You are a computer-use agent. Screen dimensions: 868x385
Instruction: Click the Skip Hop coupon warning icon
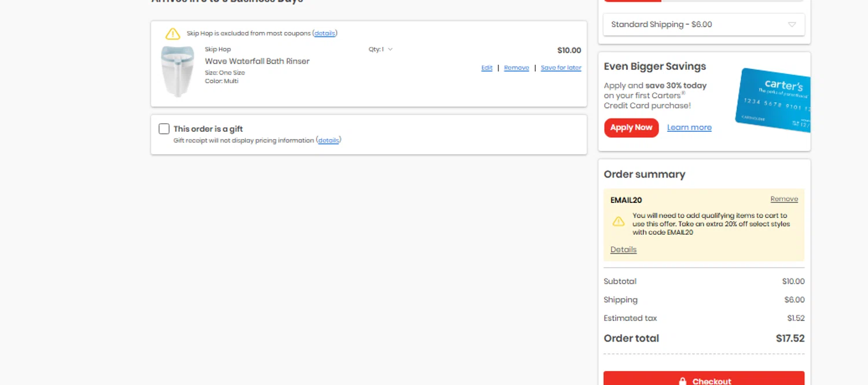click(172, 34)
